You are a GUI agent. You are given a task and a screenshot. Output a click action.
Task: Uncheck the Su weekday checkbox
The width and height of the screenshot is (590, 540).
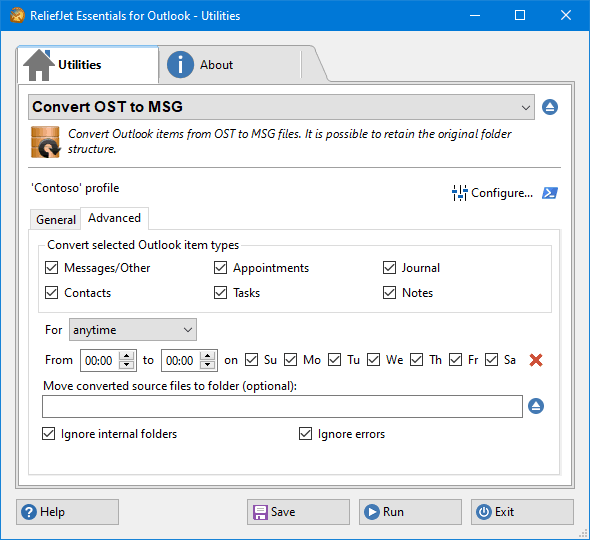[x=251, y=359]
